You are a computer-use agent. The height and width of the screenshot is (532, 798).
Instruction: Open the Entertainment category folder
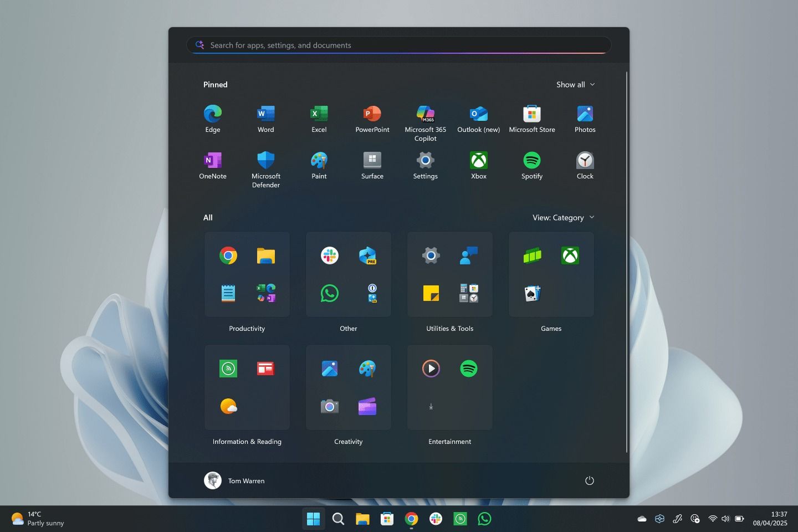click(449, 387)
